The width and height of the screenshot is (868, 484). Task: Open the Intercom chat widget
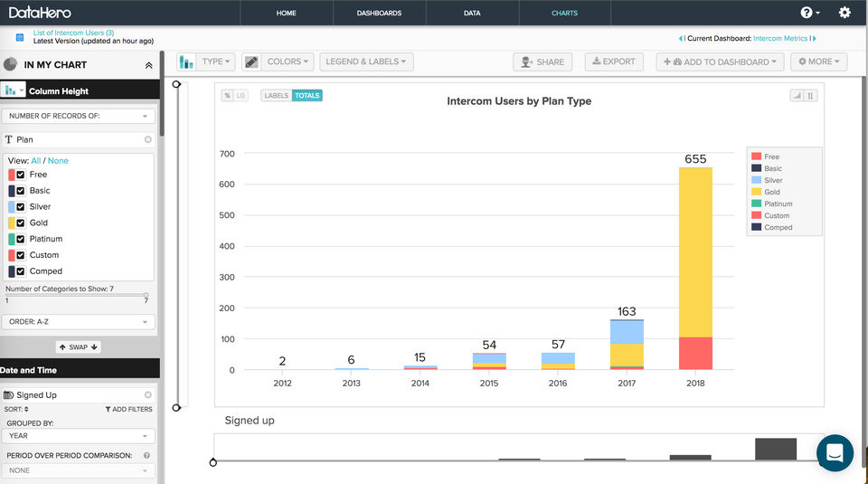coord(835,452)
